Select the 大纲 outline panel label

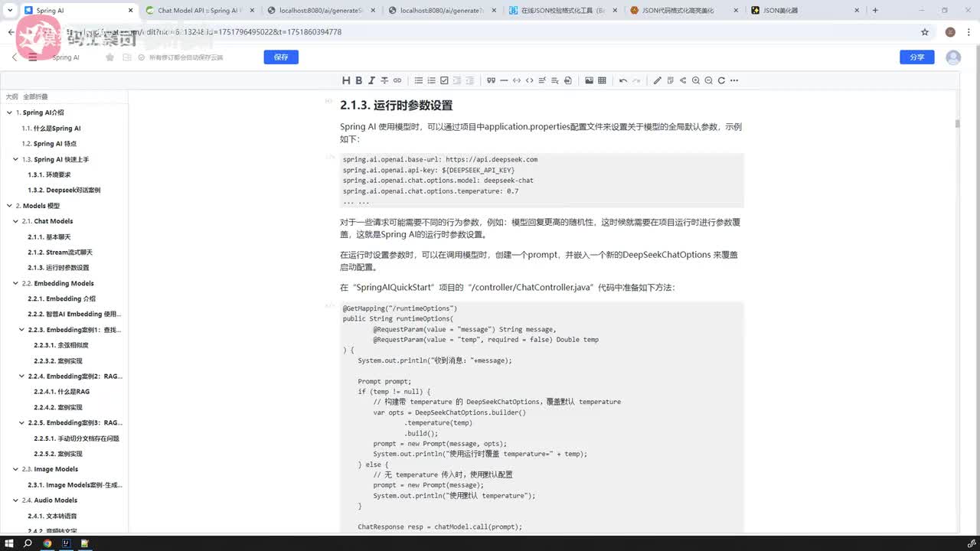[11, 97]
